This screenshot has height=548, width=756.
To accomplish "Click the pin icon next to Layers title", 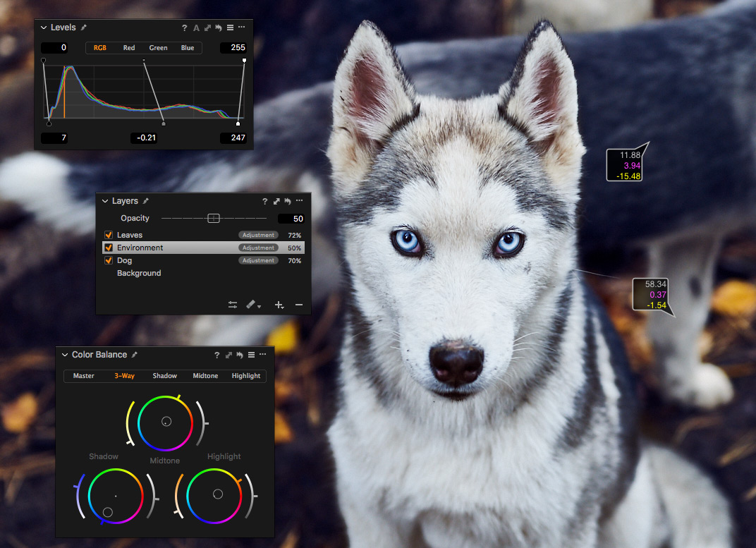I will tap(146, 201).
